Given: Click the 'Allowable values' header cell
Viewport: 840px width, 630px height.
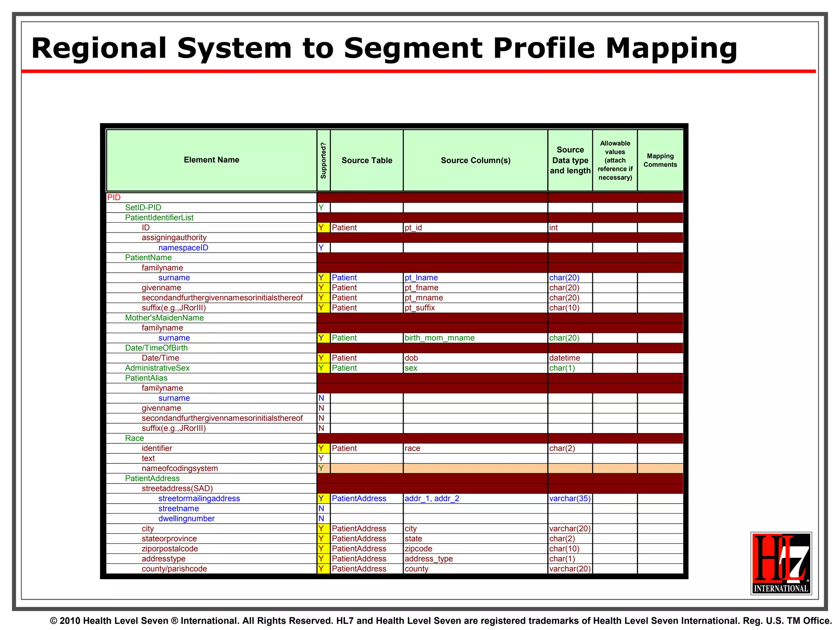Looking at the screenshot, I should (615, 160).
